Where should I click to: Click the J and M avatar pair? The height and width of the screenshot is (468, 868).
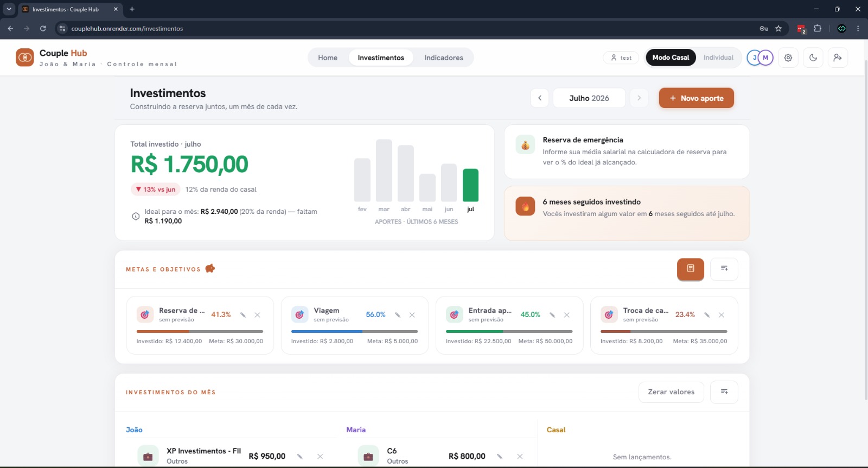click(760, 58)
